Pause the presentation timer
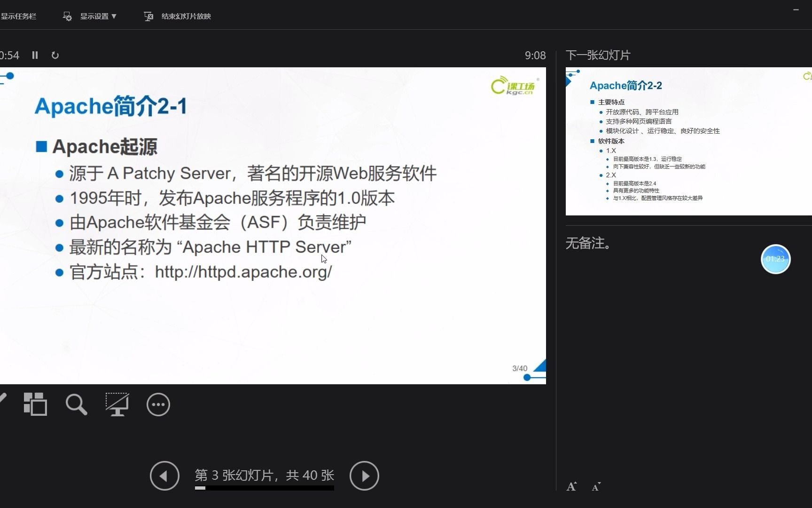This screenshot has height=508, width=812. click(x=35, y=55)
